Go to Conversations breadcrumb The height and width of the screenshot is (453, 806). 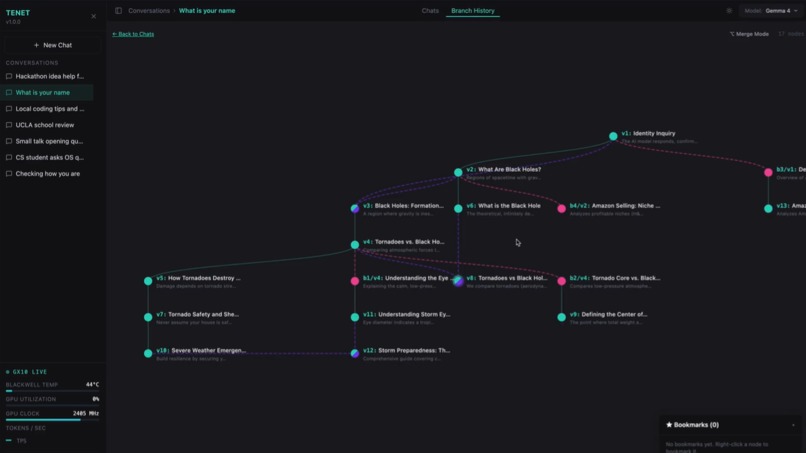149,10
